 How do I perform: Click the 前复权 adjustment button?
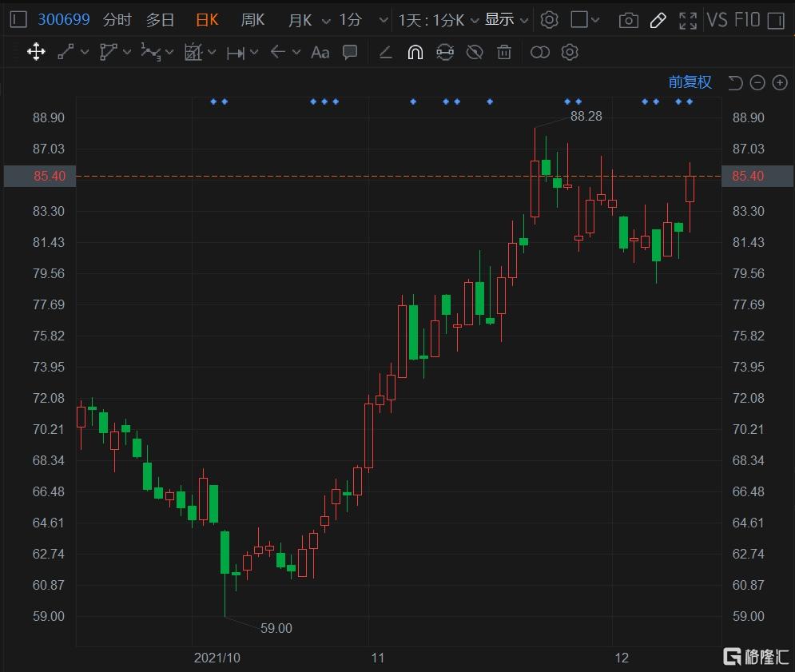[690, 82]
